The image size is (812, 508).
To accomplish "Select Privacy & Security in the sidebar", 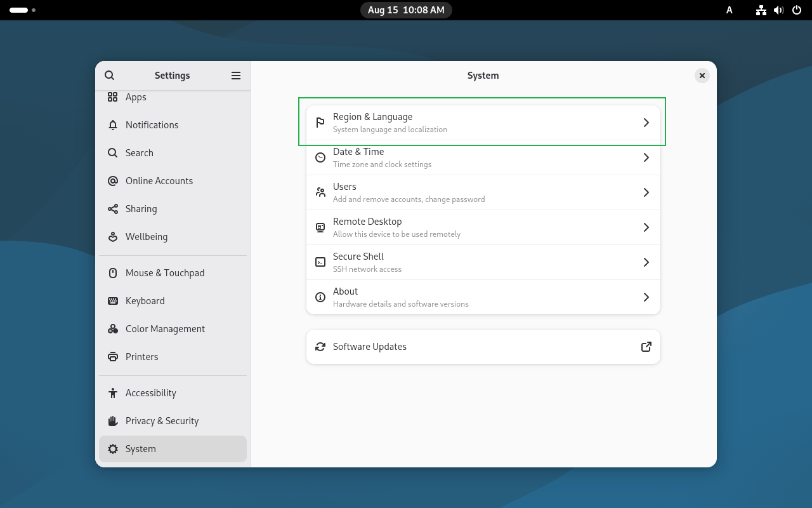I will [162, 421].
